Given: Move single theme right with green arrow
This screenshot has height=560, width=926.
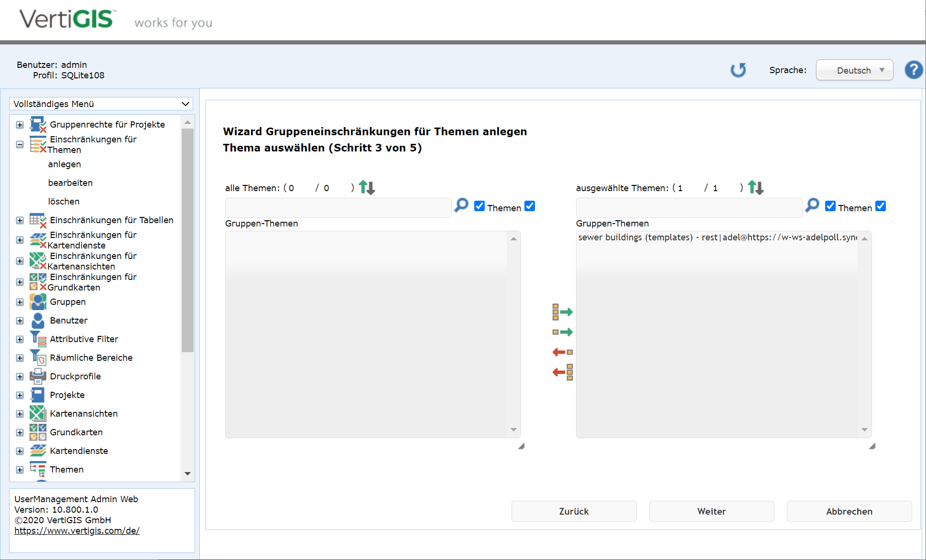Looking at the screenshot, I should click(562, 332).
